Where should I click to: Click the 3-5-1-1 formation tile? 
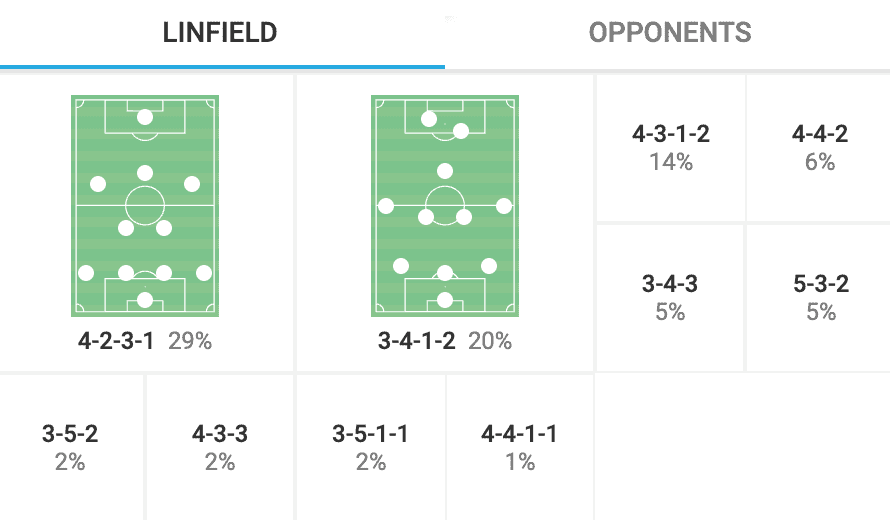pyautogui.click(x=370, y=447)
